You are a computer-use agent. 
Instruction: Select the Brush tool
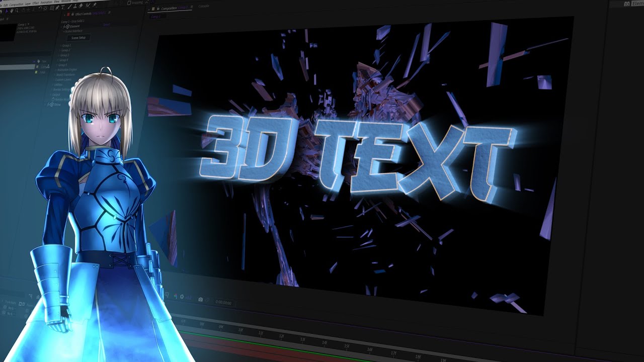(x=69, y=7)
